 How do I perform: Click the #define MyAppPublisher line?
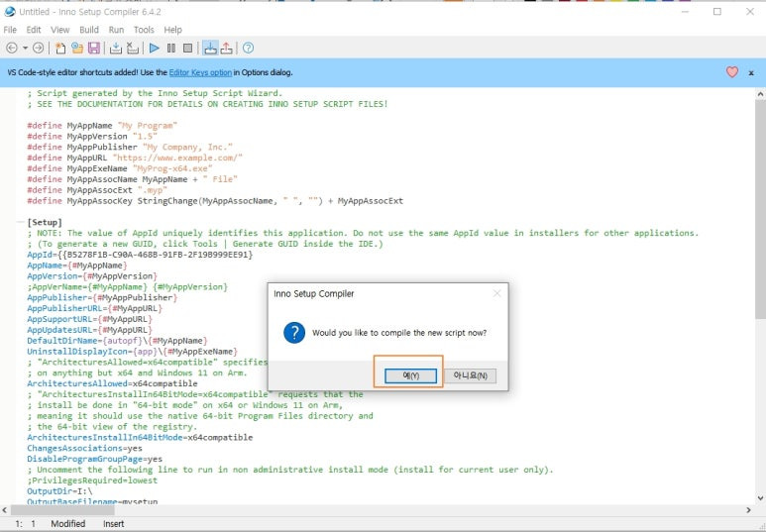130,147
